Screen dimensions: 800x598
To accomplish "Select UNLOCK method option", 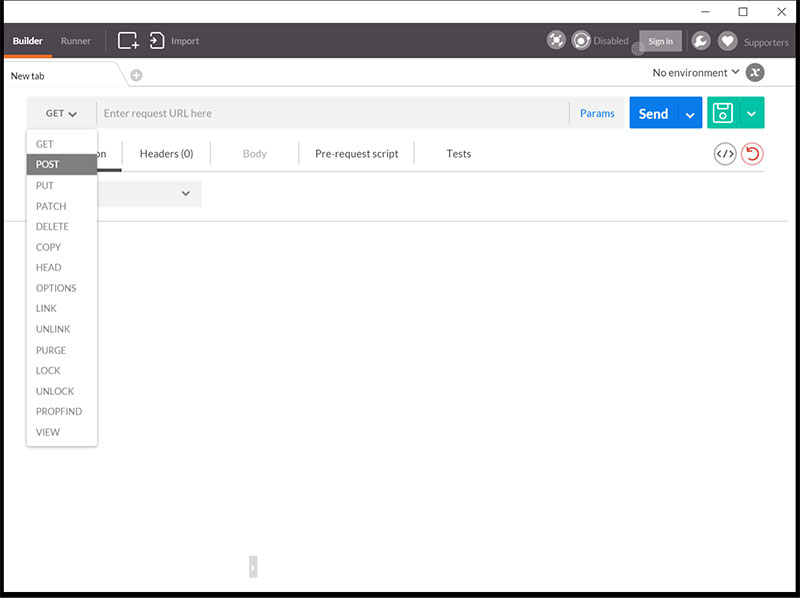I will click(x=62, y=391).
